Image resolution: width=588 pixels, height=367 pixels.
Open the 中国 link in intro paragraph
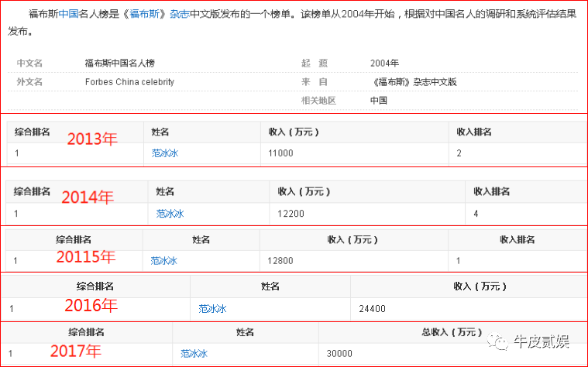pos(69,14)
